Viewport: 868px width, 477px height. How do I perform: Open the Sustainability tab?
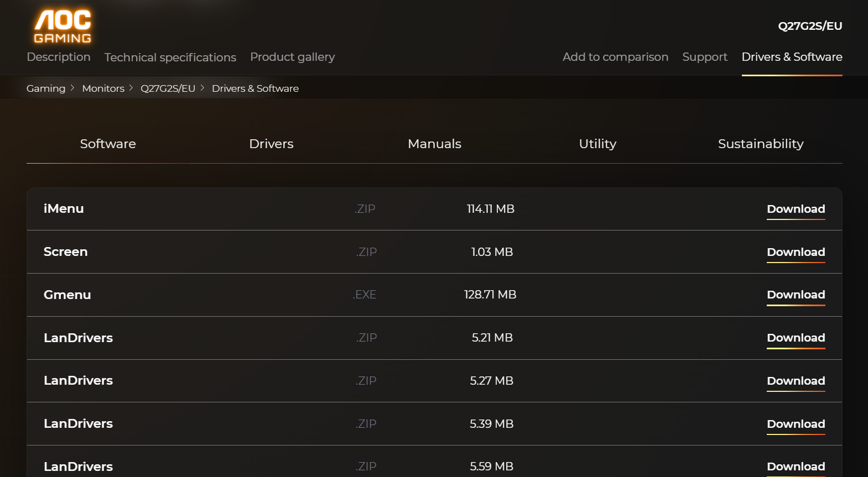coord(761,144)
